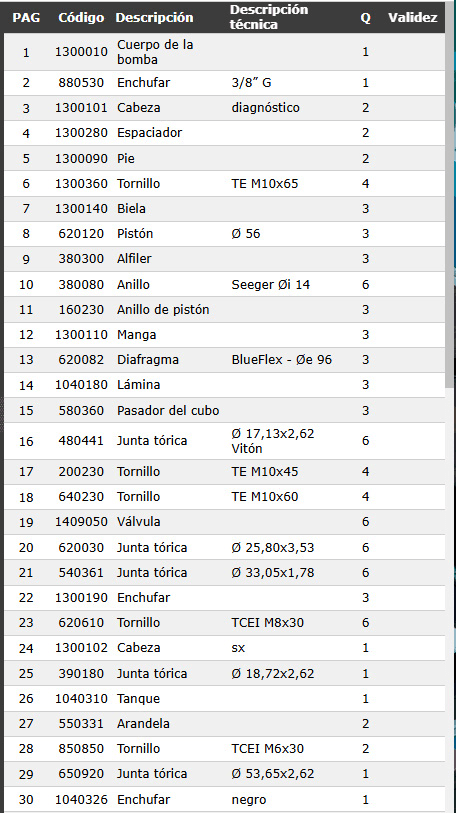Click the Seeger Øi 14 technical description
This screenshot has width=456, height=813.
coord(271,285)
